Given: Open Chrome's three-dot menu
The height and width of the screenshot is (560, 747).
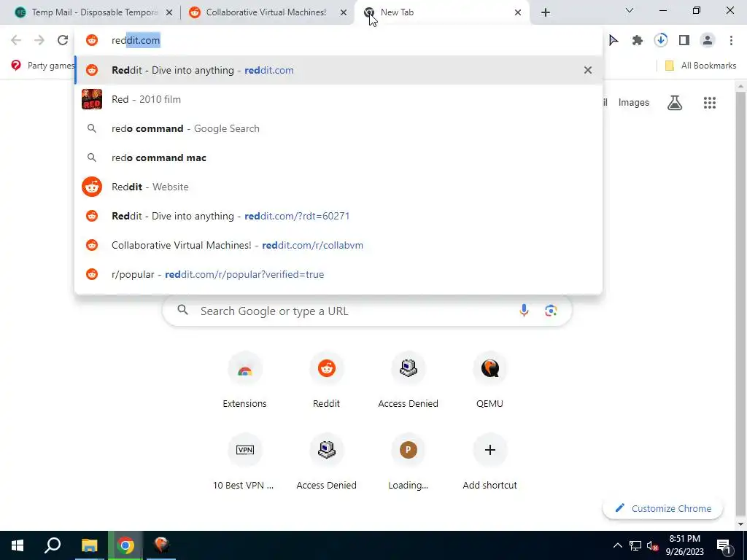Looking at the screenshot, I should pyautogui.click(x=731, y=41).
